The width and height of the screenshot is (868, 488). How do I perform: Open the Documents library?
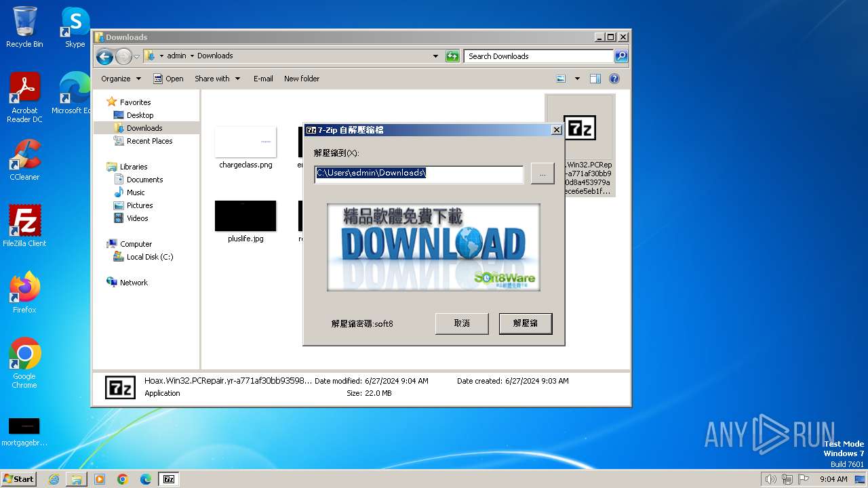coord(144,180)
